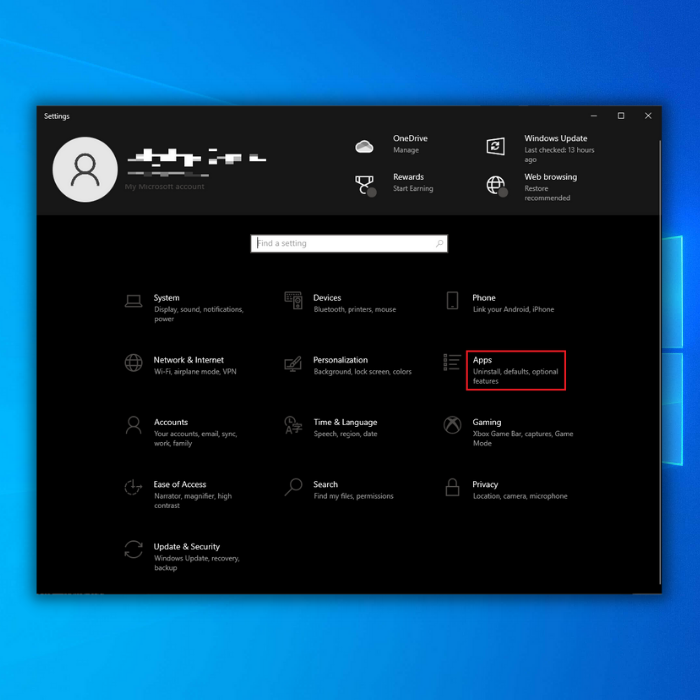Close the Settings window
This screenshot has width=700, height=700.
pyautogui.click(x=648, y=116)
